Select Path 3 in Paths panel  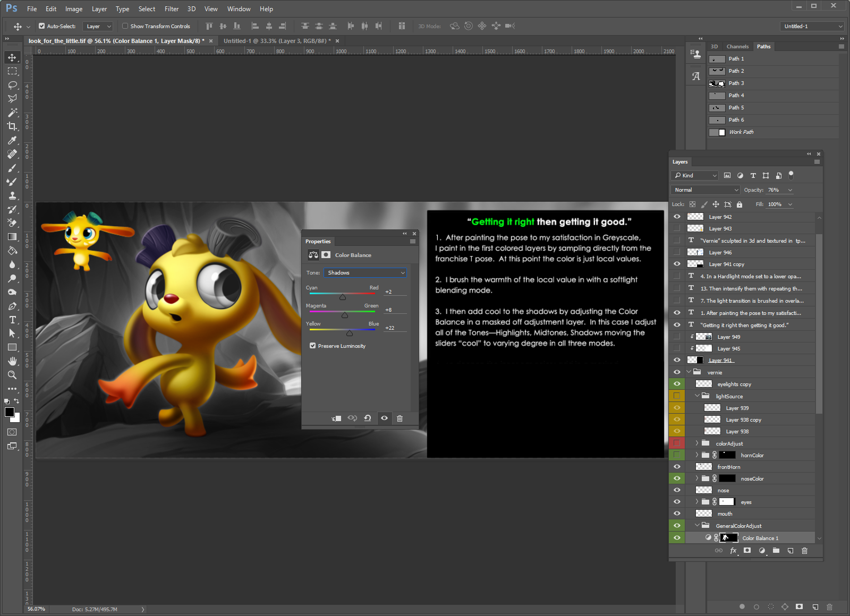click(x=773, y=83)
